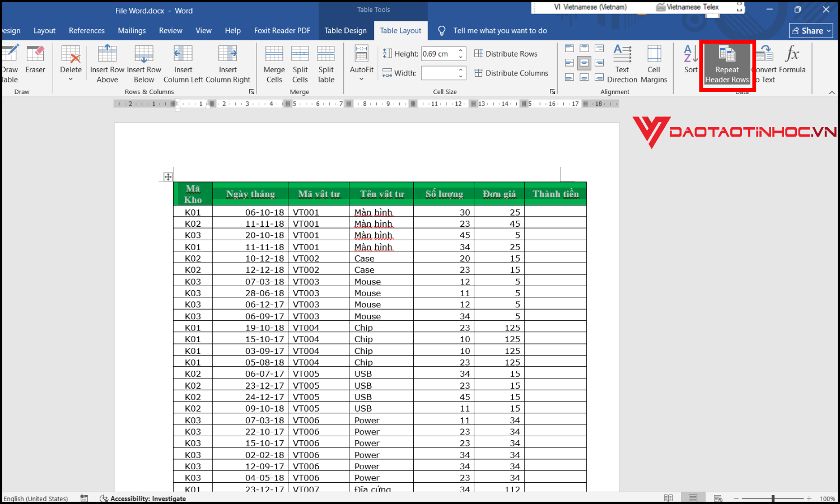Open the Delete dropdown menu
Screen dimensions: 840x504
pos(71,79)
